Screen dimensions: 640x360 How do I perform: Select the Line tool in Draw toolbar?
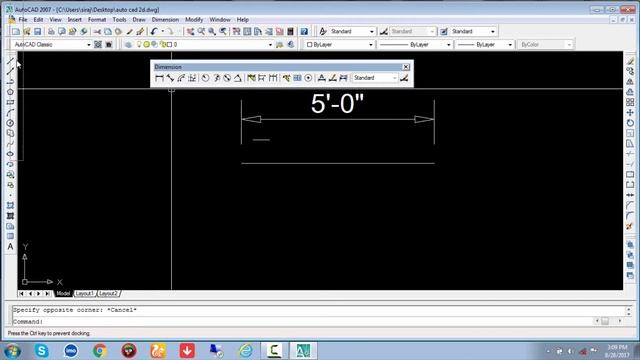(x=10, y=61)
